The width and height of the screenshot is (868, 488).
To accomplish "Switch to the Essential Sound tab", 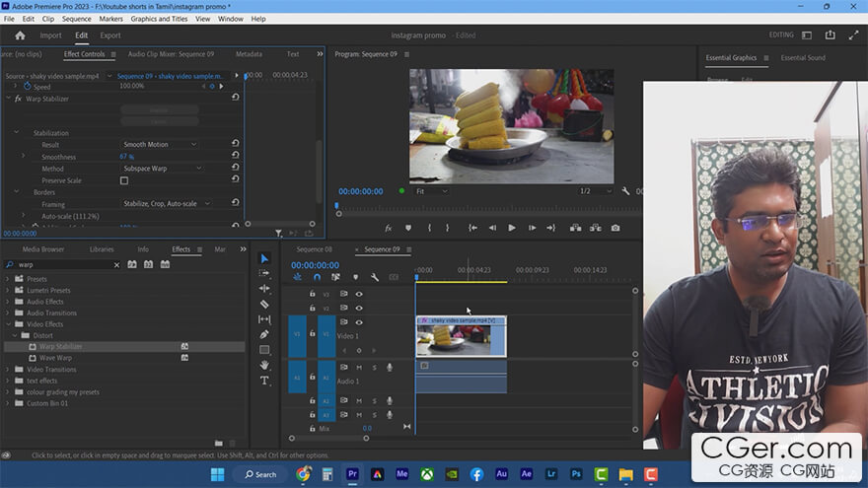I will [803, 57].
